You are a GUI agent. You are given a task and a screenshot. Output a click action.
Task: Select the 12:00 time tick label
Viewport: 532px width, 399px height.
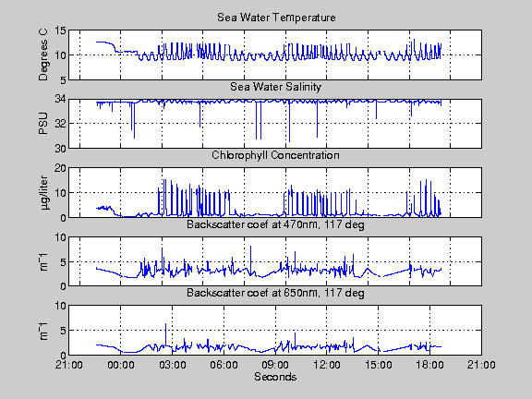tap(327, 365)
